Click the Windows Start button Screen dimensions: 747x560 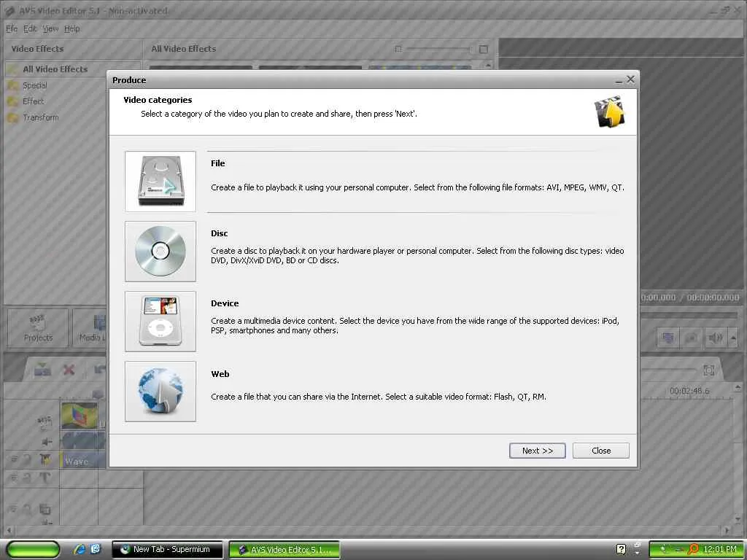[x=33, y=549]
